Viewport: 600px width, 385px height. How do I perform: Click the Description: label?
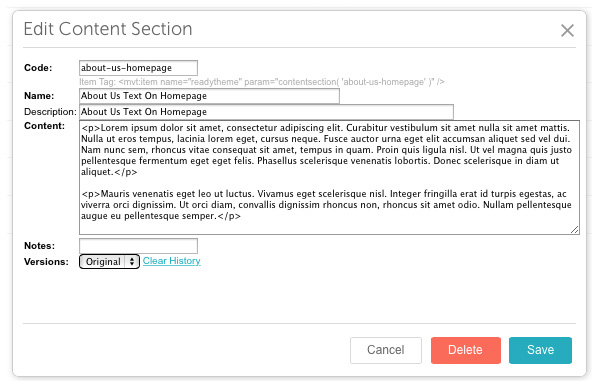[50, 112]
